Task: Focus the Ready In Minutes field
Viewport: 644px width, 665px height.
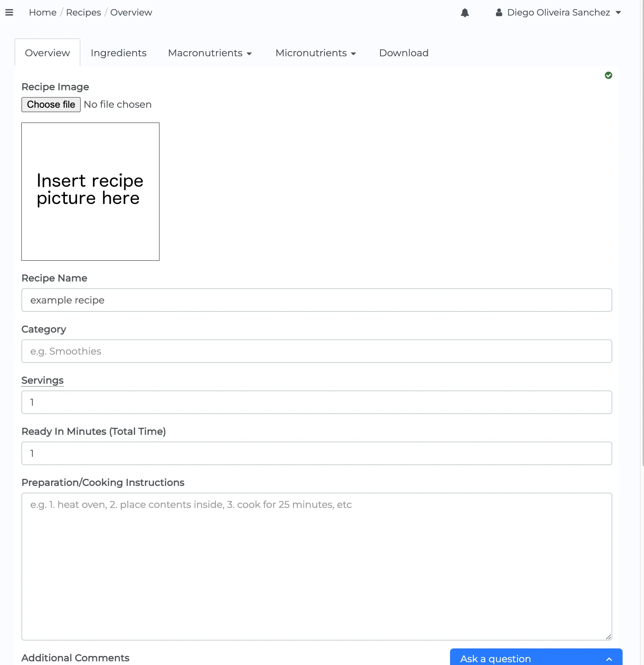Action: point(316,453)
